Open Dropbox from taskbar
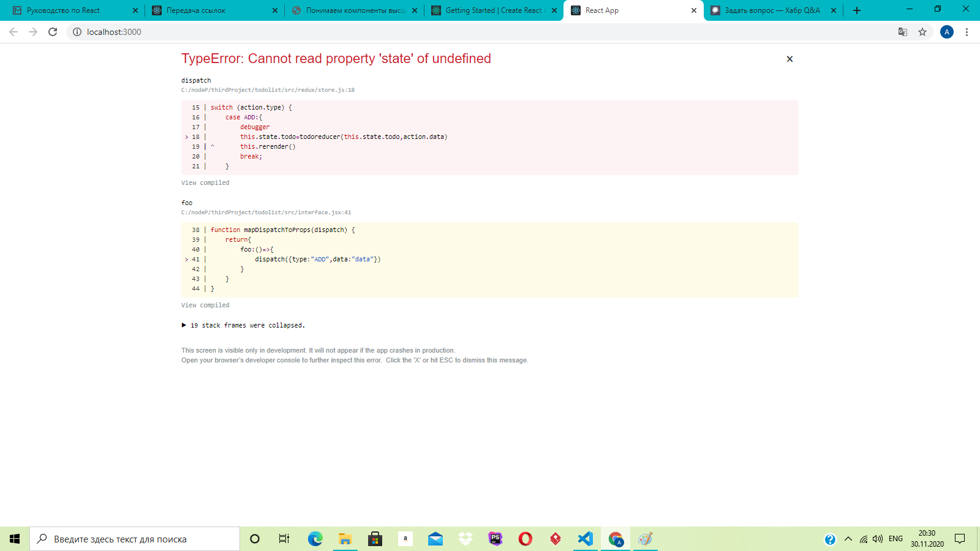Viewport: 980px width, 551px height. tap(466, 539)
